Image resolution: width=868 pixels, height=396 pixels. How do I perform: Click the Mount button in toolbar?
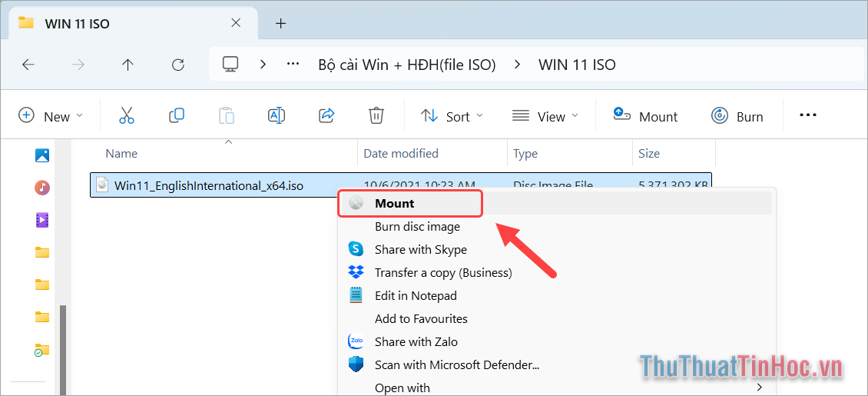click(x=645, y=116)
